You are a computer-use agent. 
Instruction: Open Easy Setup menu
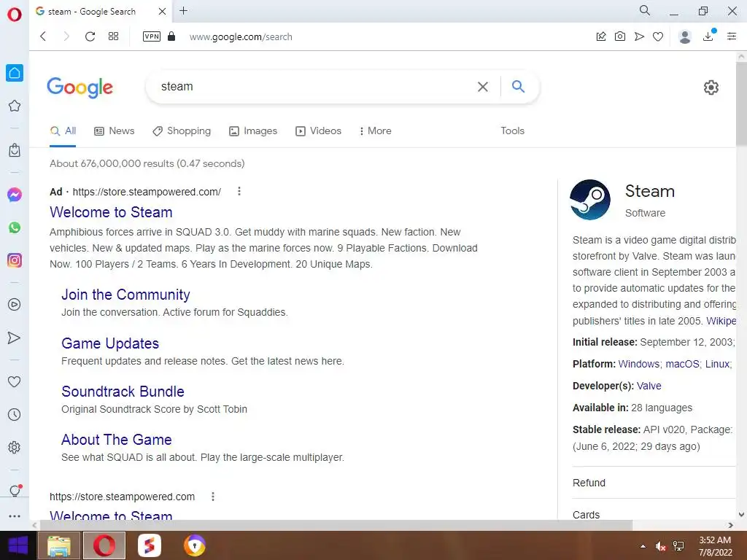(732, 36)
